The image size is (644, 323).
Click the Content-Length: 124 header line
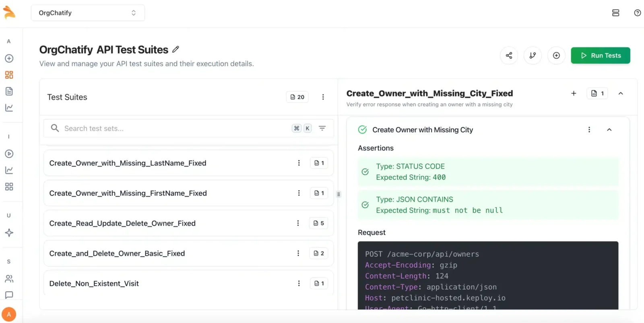pos(407,276)
